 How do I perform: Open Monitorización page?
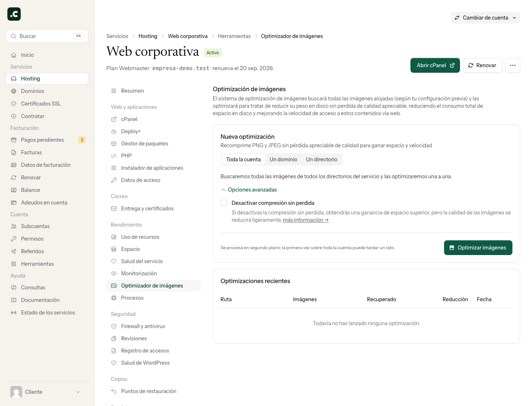pos(154,273)
